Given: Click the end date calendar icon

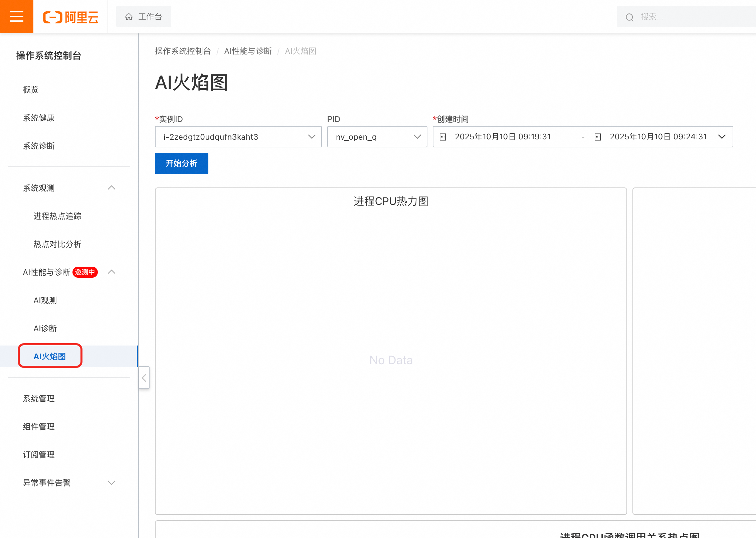Looking at the screenshot, I should click(x=598, y=137).
